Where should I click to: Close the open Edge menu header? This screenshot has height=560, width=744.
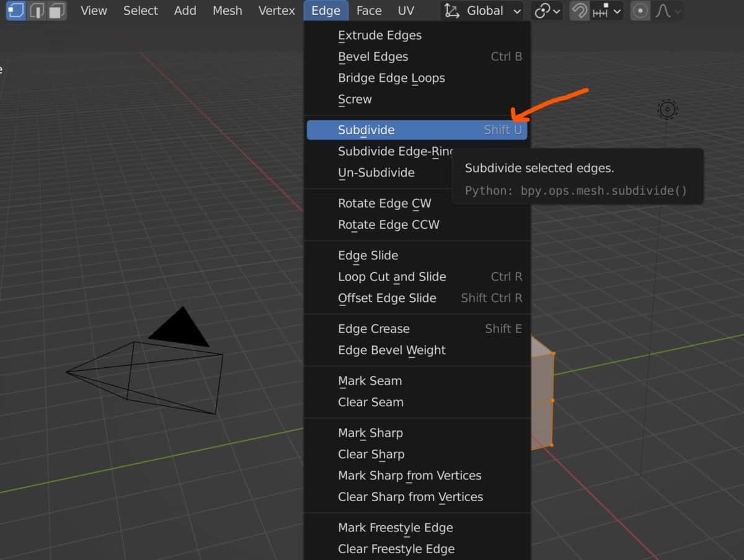pyautogui.click(x=326, y=11)
